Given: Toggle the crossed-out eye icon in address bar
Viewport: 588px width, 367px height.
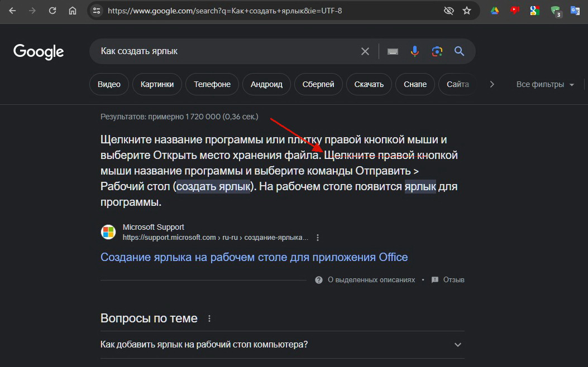Looking at the screenshot, I should 448,11.
